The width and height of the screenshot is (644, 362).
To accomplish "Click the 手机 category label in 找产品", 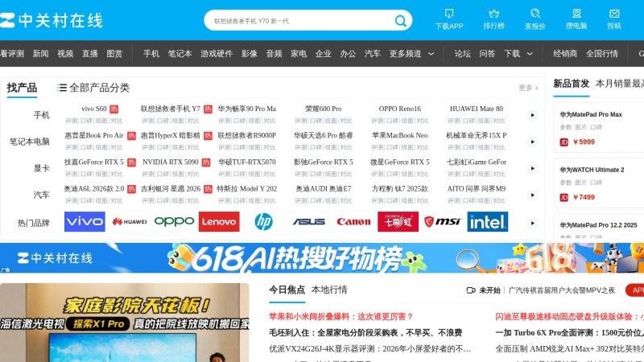I will (x=41, y=115).
